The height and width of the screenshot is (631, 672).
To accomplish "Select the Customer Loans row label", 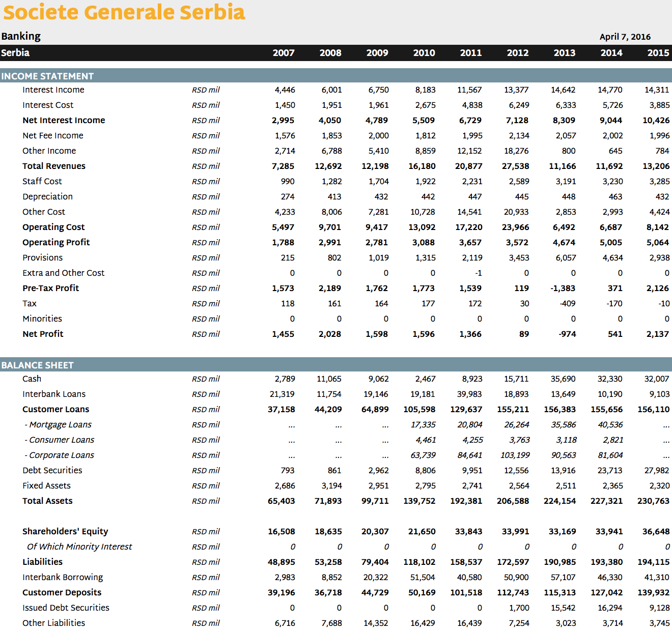I will (x=56, y=410).
